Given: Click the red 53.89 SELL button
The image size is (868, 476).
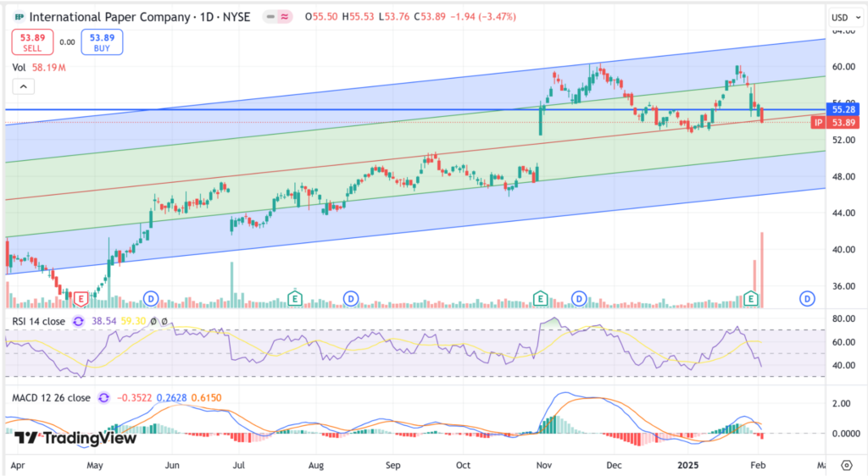Looking at the screenshot, I should [x=33, y=42].
